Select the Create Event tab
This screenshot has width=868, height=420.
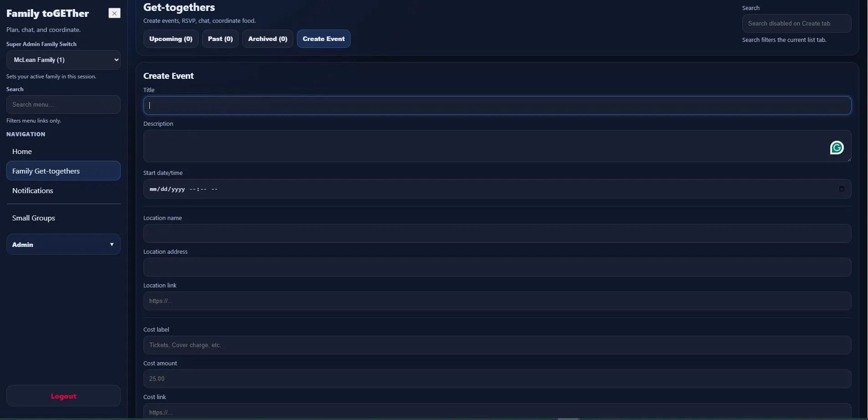coord(323,39)
